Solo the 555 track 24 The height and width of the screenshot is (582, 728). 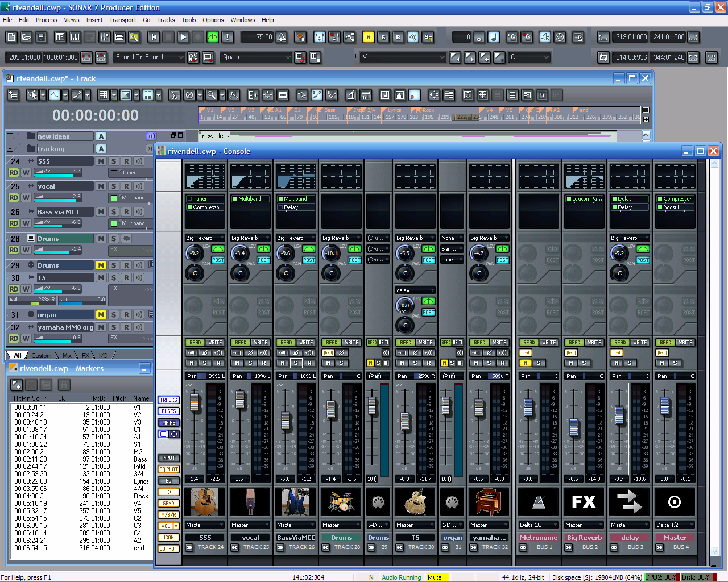[114, 161]
